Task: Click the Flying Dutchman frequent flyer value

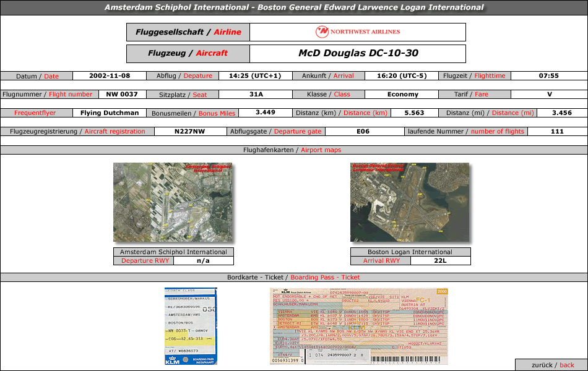Action: click(109, 113)
